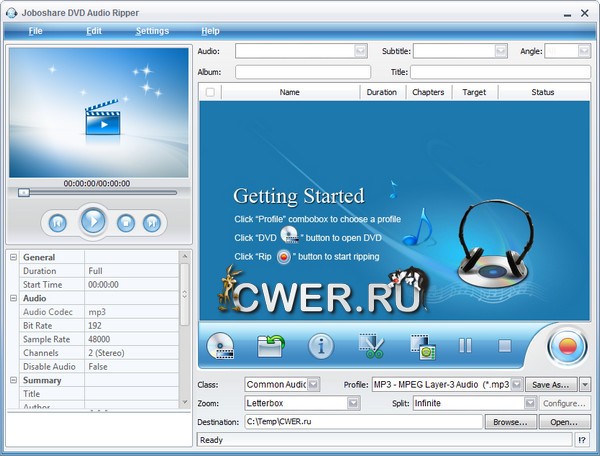Viewport: 600px width, 456px height.
Task: Open the Split dropdown
Action: pos(531,403)
